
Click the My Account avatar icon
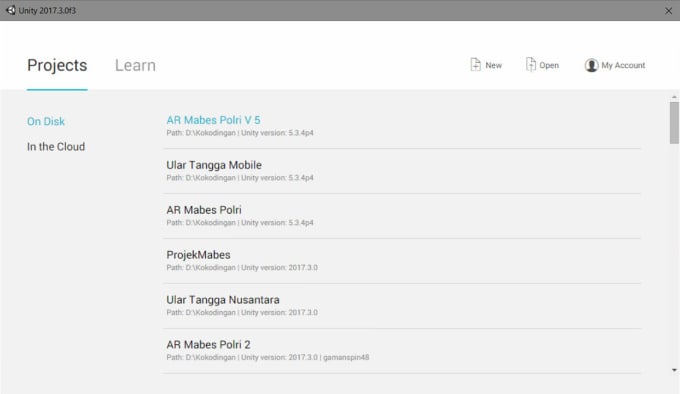pos(591,65)
